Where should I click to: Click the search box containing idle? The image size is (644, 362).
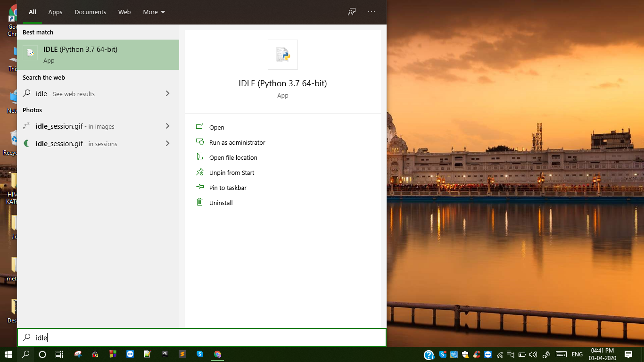point(202,337)
